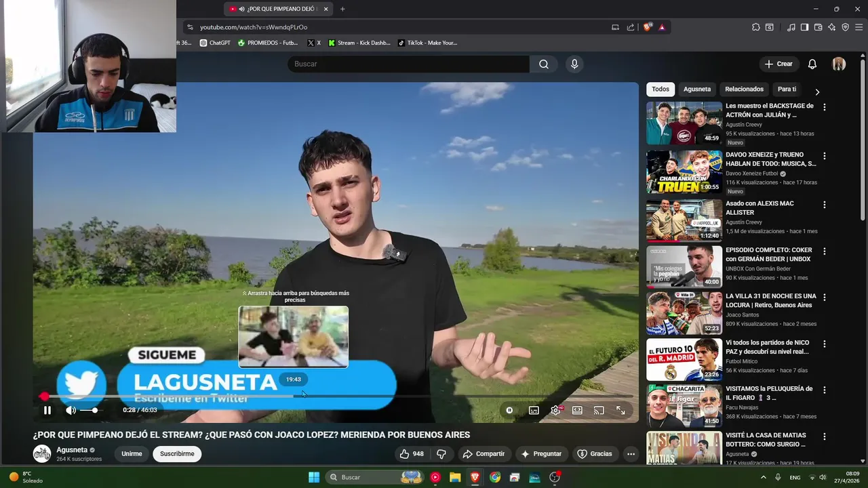Open the Crear menu
The width and height of the screenshot is (868, 488).
tap(778, 64)
